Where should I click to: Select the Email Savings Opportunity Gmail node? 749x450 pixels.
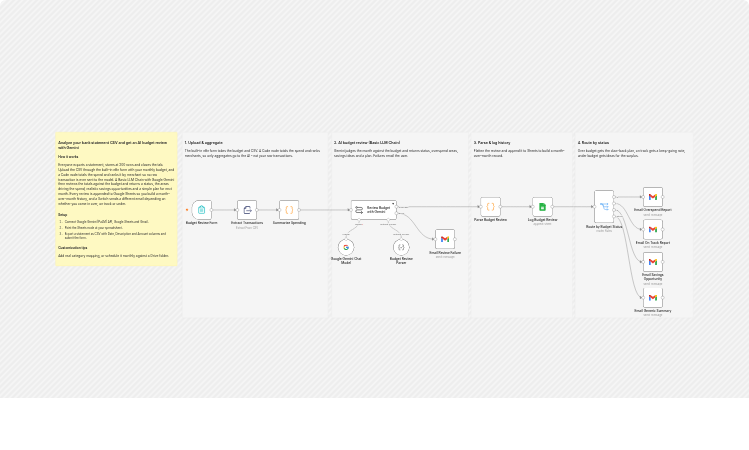653,262
